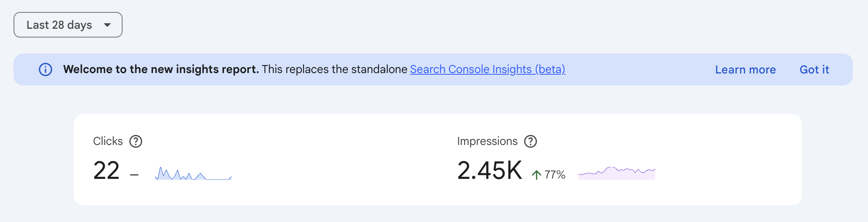Image resolution: width=868 pixels, height=222 pixels.
Task: Click the green up arrow trend icon
Action: (x=537, y=175)
